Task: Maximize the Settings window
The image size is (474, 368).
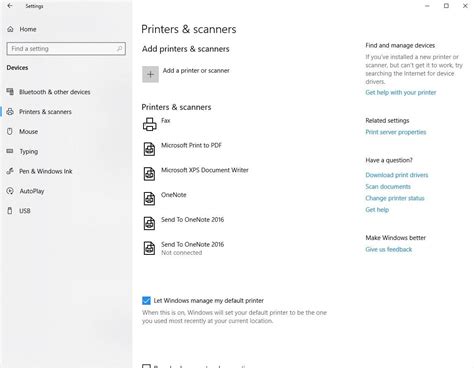Action: 446,6
